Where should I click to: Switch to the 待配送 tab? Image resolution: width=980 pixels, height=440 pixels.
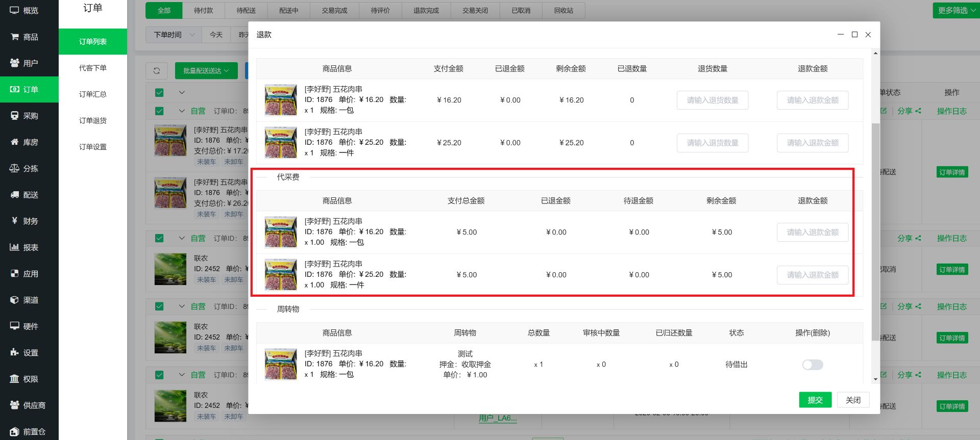(x=246, y=10)
